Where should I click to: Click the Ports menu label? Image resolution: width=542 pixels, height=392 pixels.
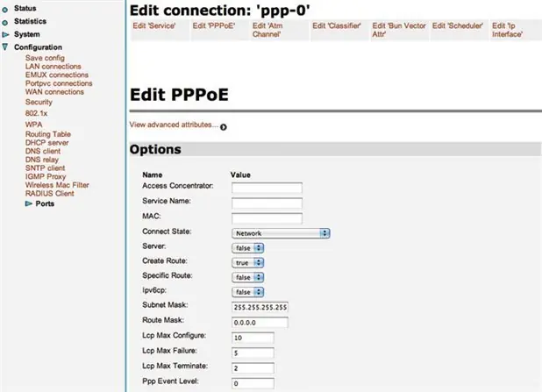point(45,203)
